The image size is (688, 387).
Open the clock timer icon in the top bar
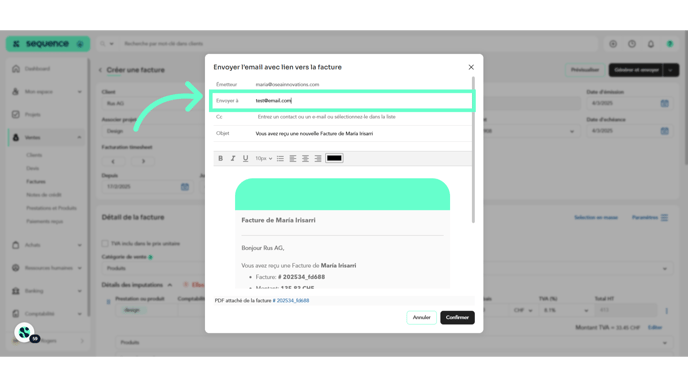[x=632, y=44]
